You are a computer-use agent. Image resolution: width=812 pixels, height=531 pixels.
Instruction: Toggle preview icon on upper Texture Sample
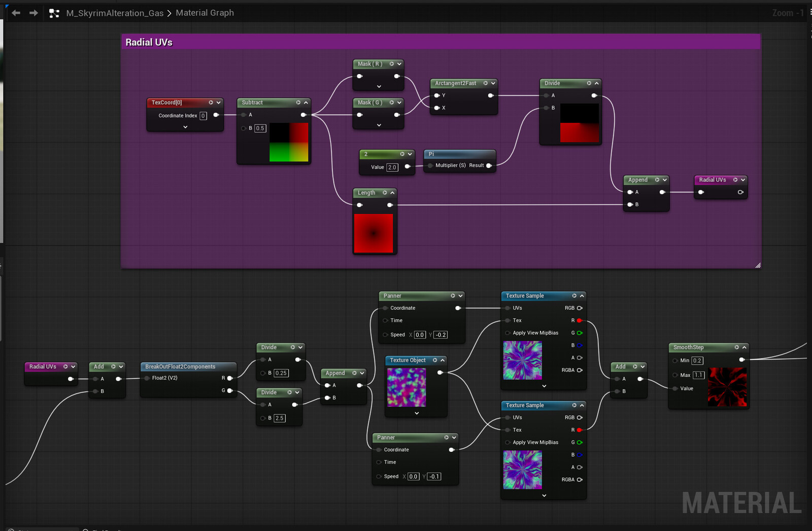[574, 296]
